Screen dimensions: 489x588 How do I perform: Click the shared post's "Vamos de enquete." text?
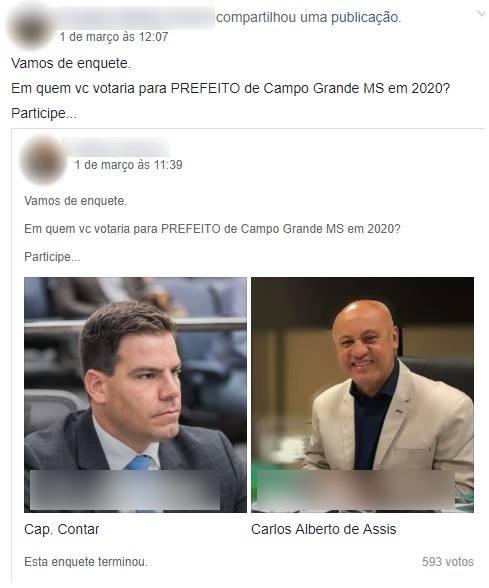pyautogui.click(x=71, y=63)
